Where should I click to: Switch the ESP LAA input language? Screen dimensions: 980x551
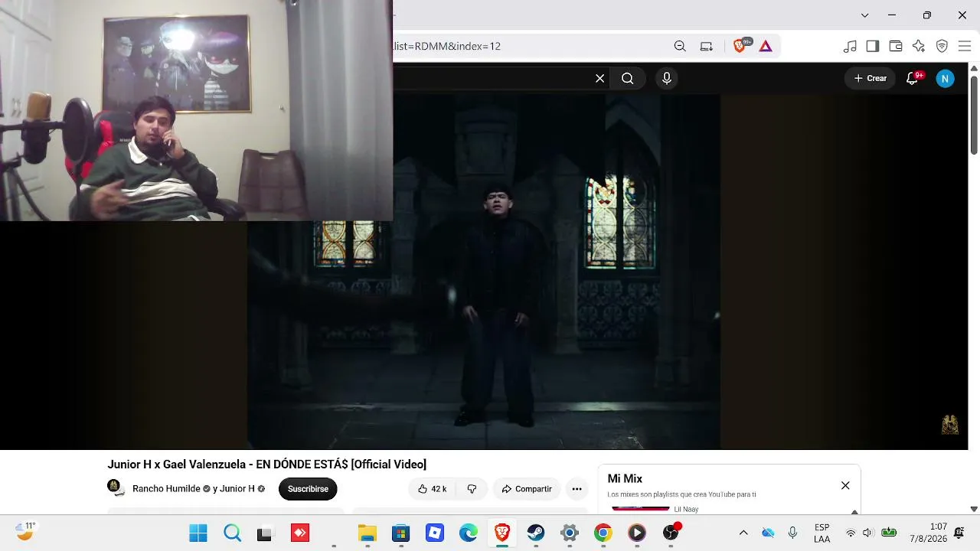pyautogui.click(x=822, y=533)
